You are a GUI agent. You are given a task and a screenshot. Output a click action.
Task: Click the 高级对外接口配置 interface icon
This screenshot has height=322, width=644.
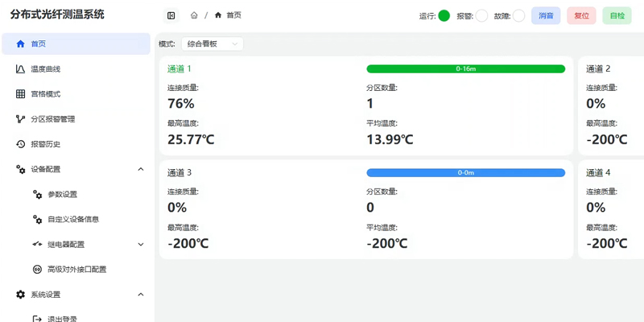[37, 269]
